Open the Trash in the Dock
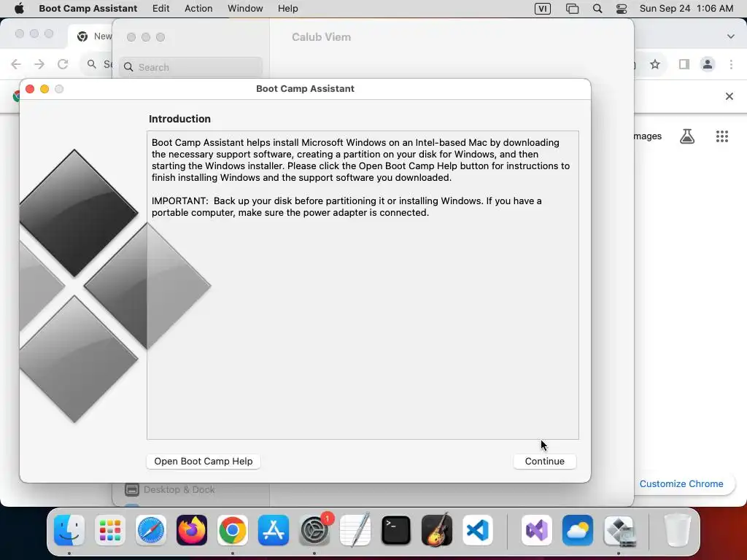Image resolution: width=747 pixels, height=560 pixels. [678, 530]
